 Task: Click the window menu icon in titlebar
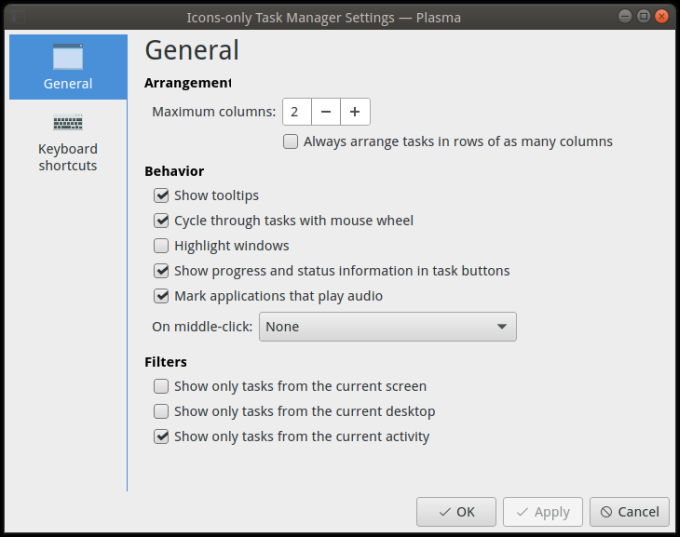pyautogui.click(x=20, y=17)
